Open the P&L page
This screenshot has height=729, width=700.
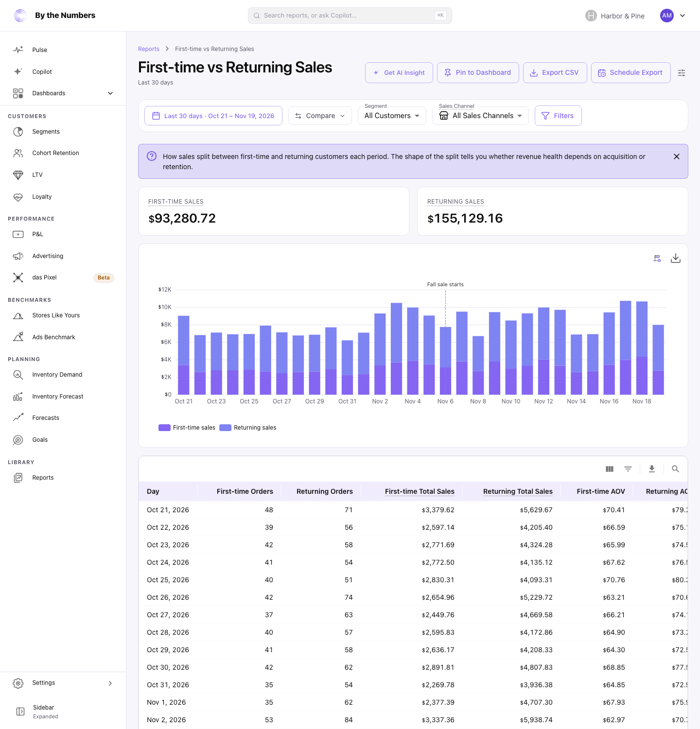point(63,234)
